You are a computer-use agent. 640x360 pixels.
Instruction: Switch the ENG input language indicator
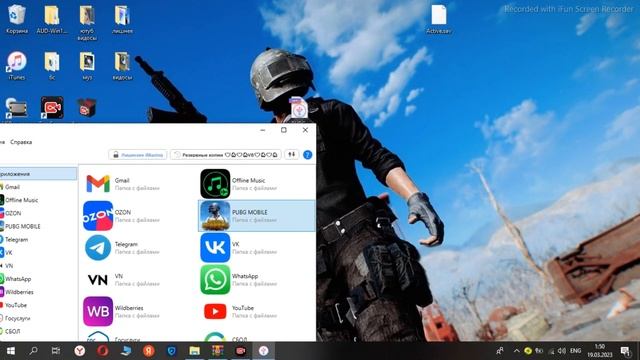point(576,351)
